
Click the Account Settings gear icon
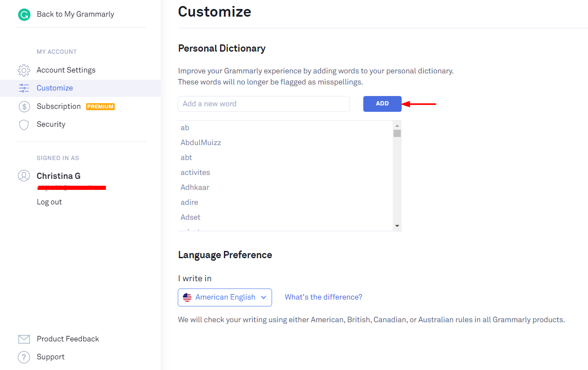click(x=24, y=70)
